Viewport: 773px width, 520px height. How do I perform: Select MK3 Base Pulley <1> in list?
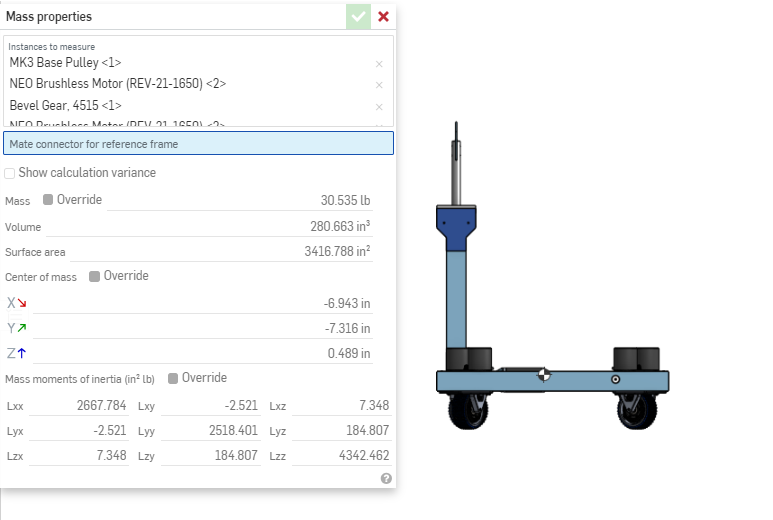66,63
